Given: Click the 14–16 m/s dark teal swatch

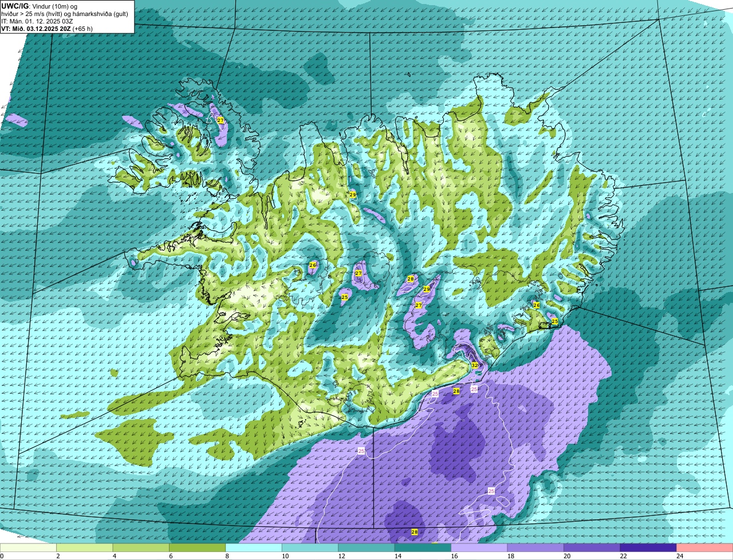Looking at the screenshot, I should tap(423, 547).
